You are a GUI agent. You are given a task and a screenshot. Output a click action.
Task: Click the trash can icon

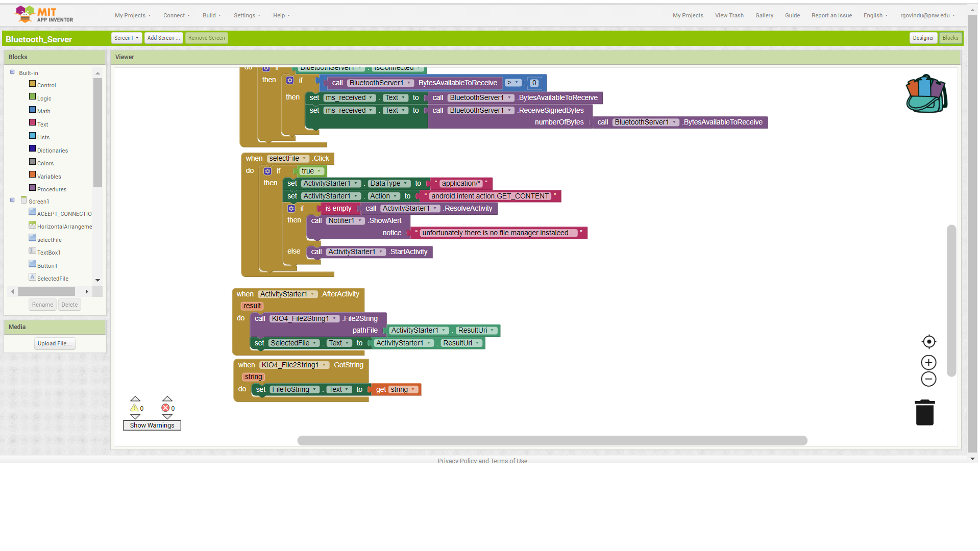pos(924,412)
